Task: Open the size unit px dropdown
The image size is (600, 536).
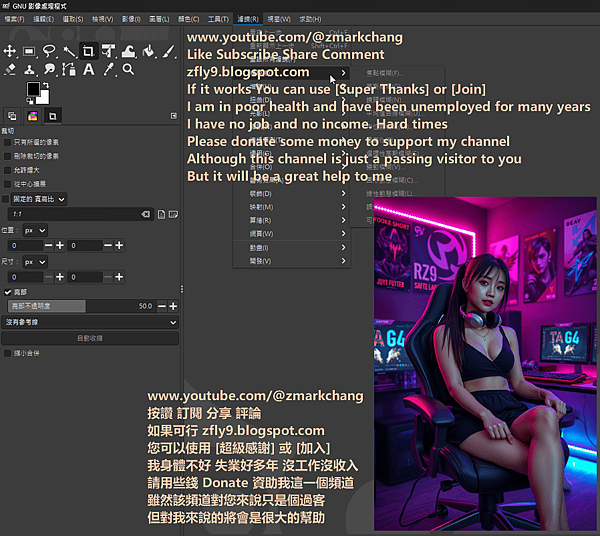Action: pyautogui.click(x=35, y=262)
